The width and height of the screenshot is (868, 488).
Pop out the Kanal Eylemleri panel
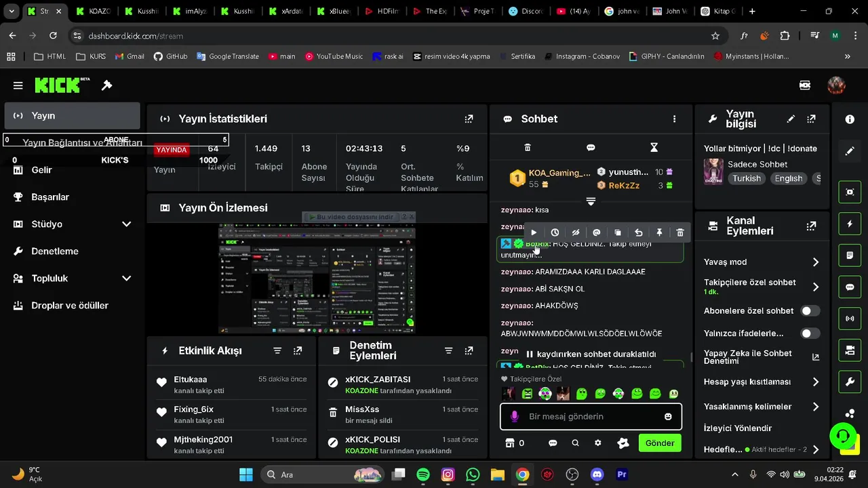point(811,226)
